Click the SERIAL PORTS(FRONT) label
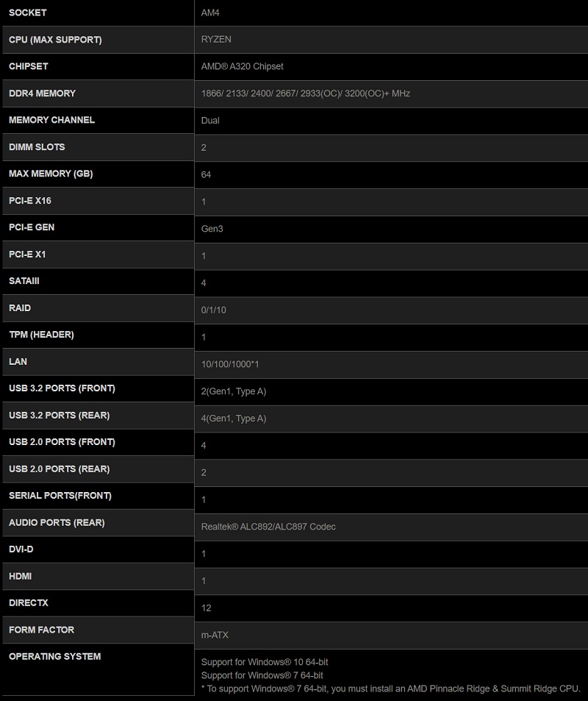 point(60,496)
